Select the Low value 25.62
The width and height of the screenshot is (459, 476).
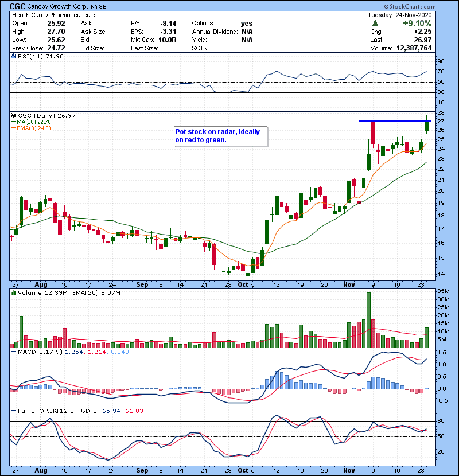[56, 40]
